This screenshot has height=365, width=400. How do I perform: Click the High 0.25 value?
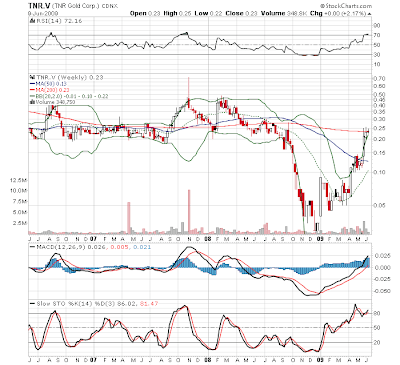[178, 13]
